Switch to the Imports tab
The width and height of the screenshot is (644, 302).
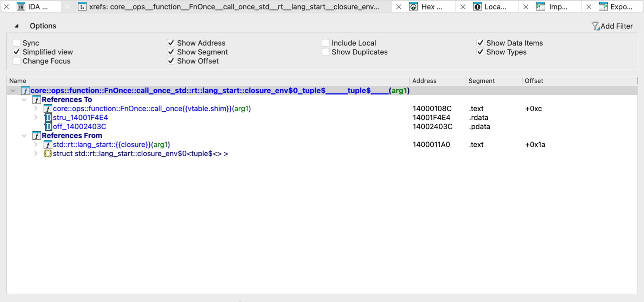click(x=558, y=7)
